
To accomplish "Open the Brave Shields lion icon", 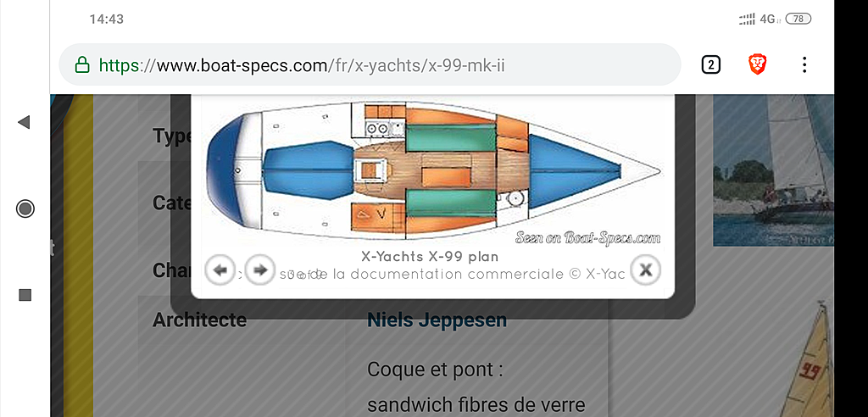I will pos(758,64).
